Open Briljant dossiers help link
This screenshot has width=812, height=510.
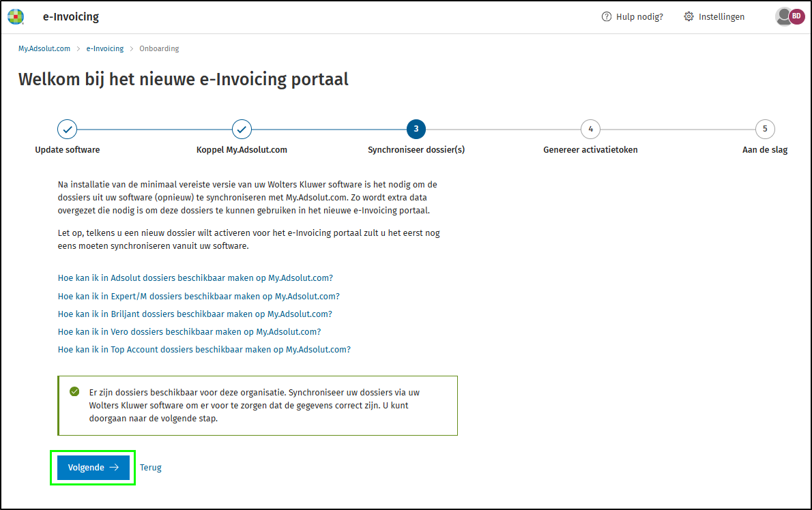point(195,314)
